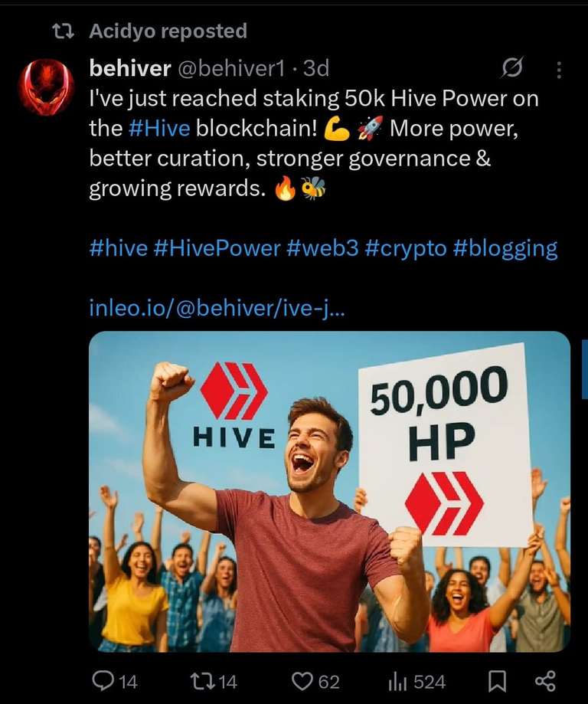View post analytics bar chart icon

[x=397, y=682]
